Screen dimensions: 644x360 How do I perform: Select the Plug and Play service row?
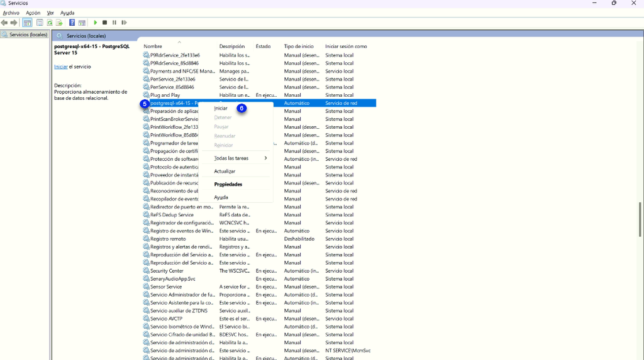[259, 95]
